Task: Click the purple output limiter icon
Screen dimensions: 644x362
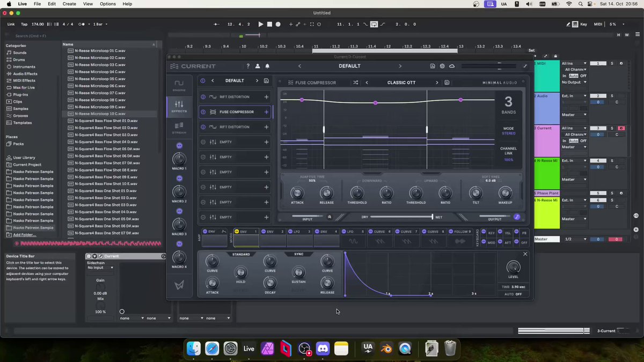Action: pos(517,217)
